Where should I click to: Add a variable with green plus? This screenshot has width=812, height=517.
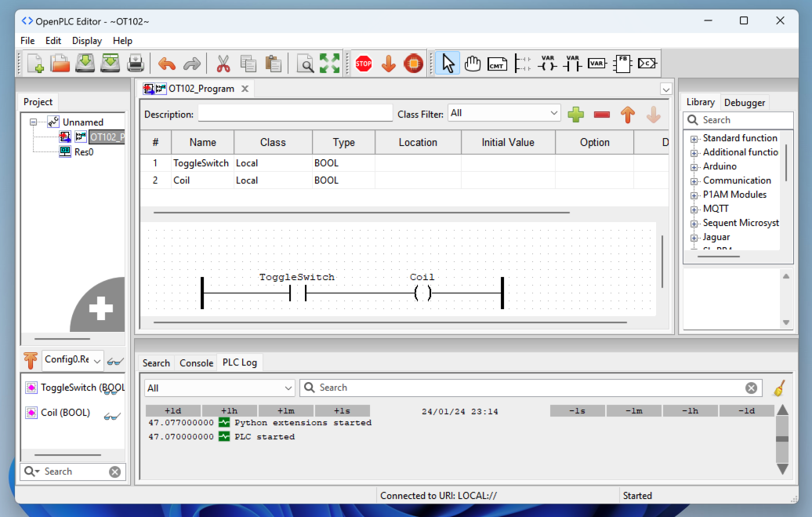576,115
